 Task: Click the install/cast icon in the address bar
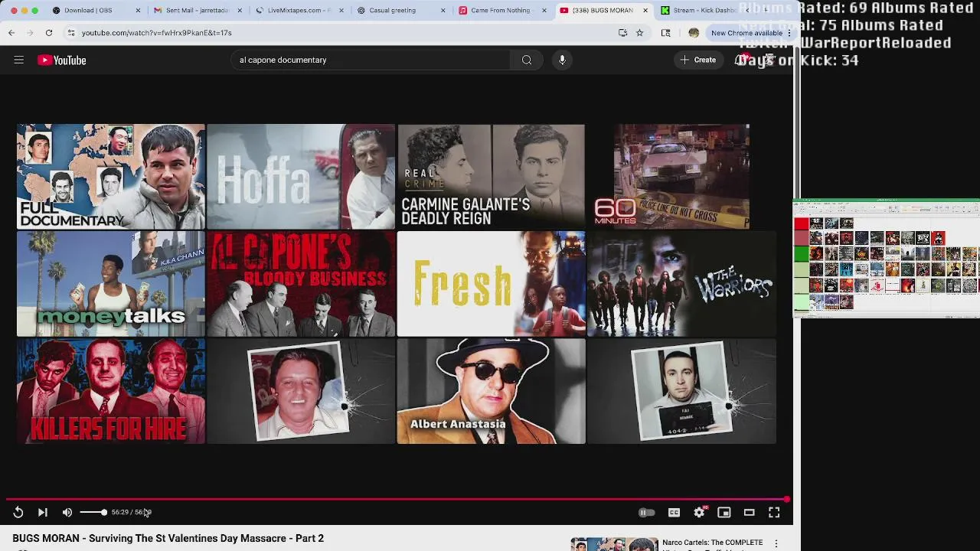622,33
